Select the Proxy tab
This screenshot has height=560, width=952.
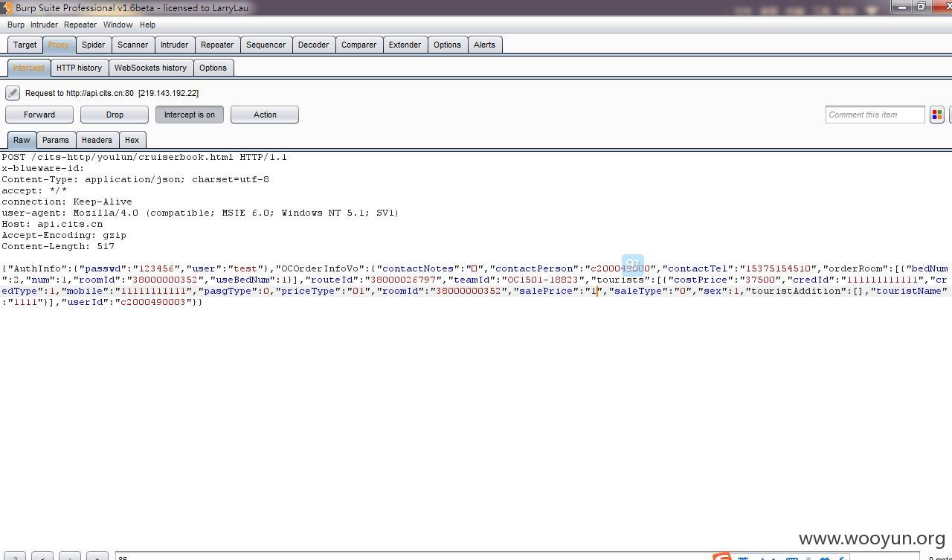pyautogui.click(x=58, y=45)
